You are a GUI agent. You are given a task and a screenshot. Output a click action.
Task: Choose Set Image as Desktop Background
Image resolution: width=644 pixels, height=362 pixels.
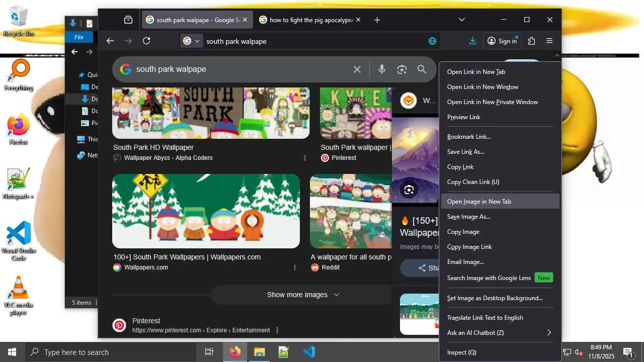[x=500, y=298]
